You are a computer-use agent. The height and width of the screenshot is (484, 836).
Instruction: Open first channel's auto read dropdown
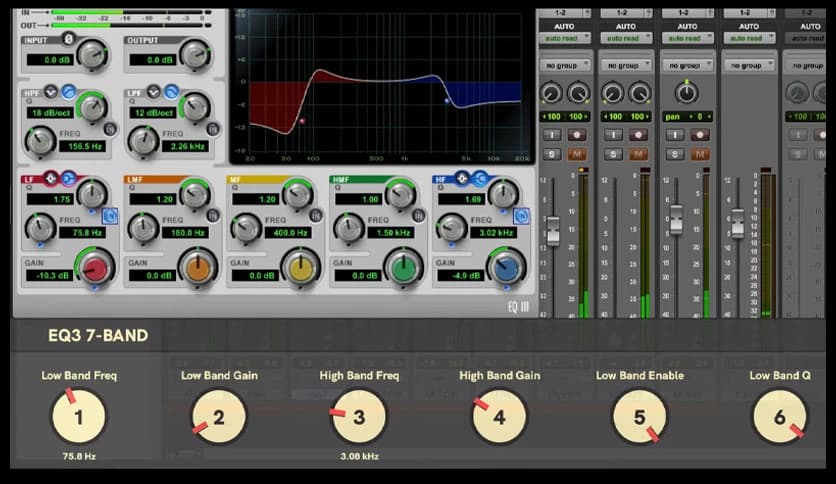click(x=565, y=38)
